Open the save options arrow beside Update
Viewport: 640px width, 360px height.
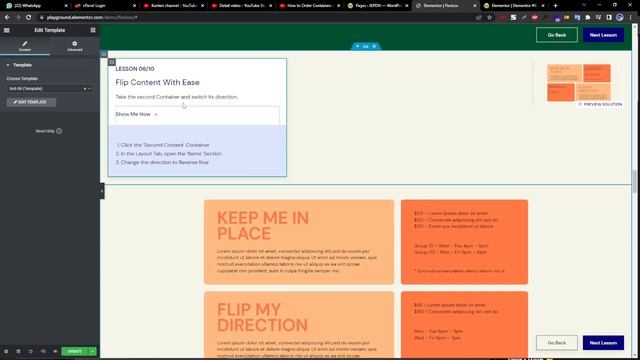pos(93,351)
